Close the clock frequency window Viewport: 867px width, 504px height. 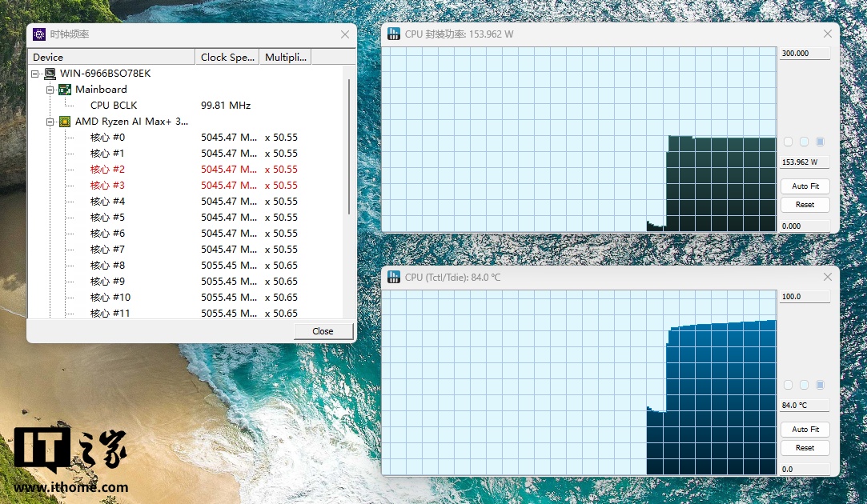345,34
